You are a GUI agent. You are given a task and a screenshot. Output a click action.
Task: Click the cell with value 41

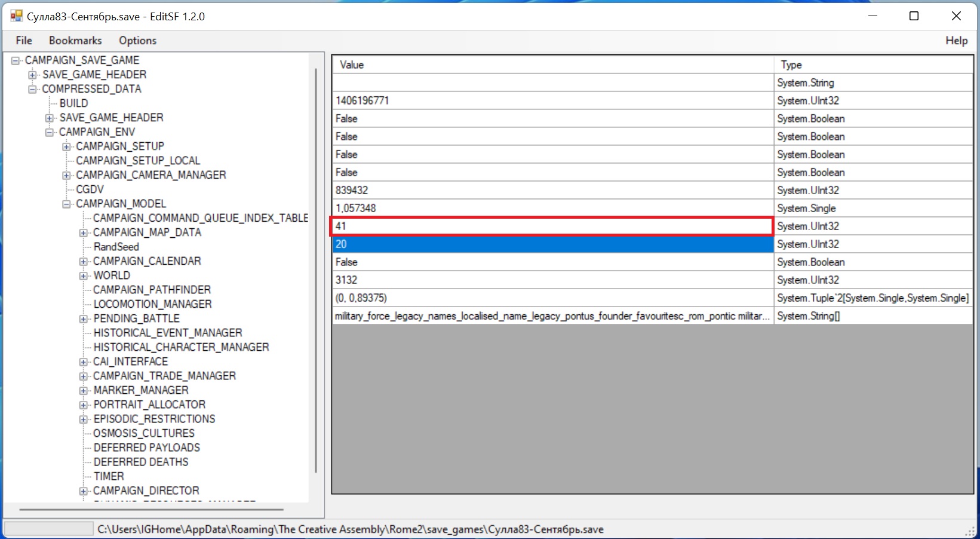pos(552,226)
